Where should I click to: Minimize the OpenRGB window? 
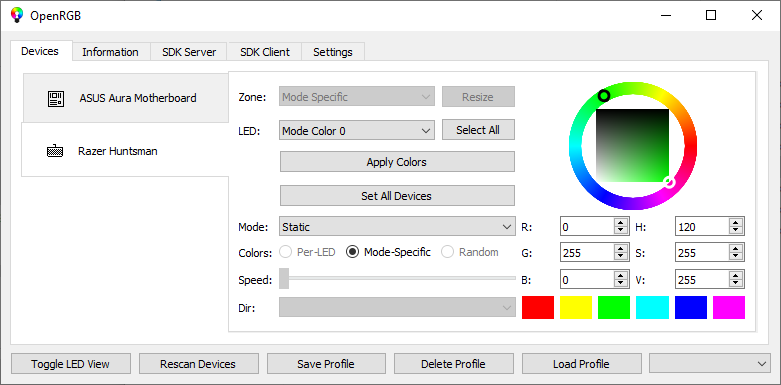[x=665, y=15]
